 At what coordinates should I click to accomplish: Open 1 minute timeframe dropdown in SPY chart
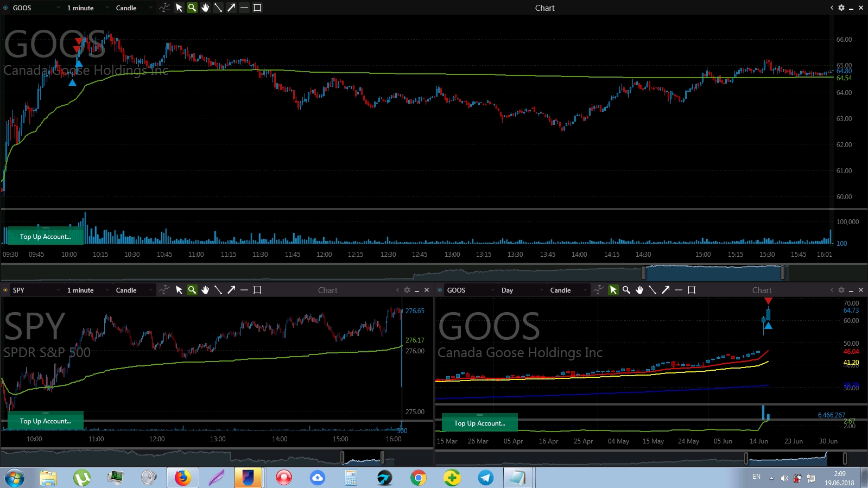[x=87, y=290]
